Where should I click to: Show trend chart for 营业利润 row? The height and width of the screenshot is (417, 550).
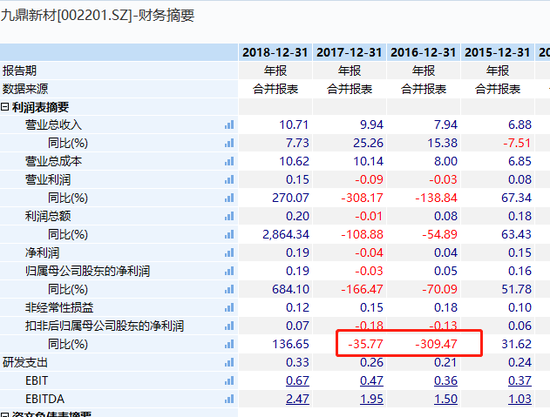[229, 180]
